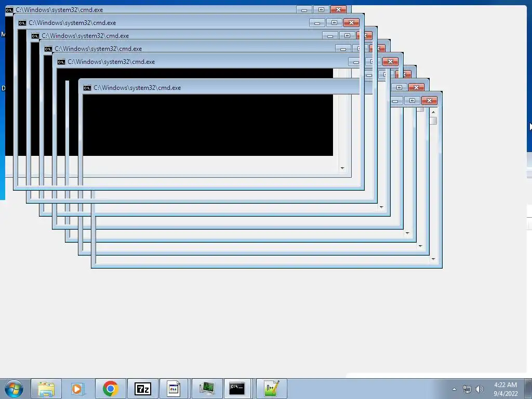Open the green monitor app on the taskbar
The width and height of the screenshot is (532, 399).
pos(207,389)
